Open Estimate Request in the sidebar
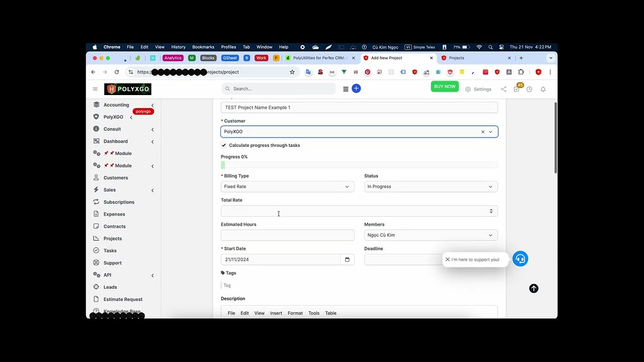Image resolution: width=644 pixels, height=362 pixels. [x=123, y=299]
